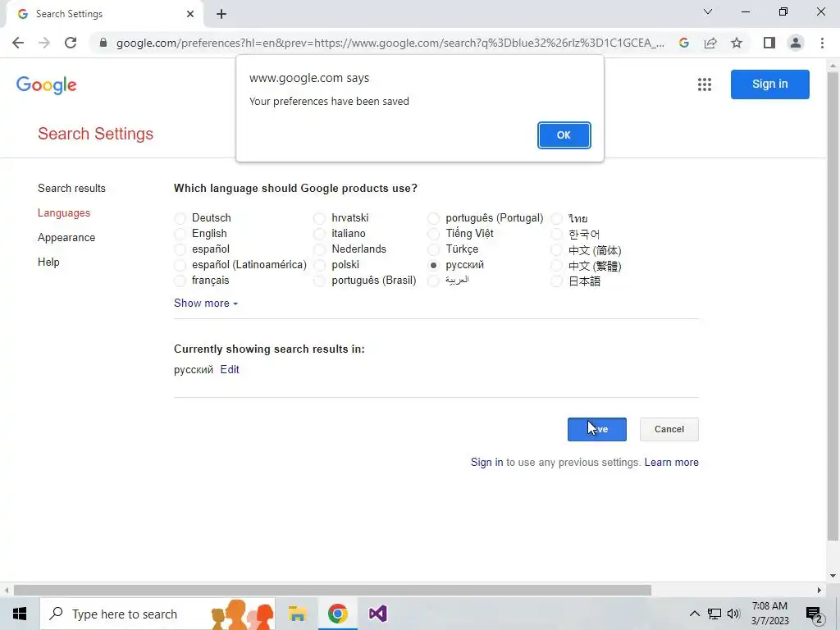Show hidden system tray icons

tap(694, 614)
